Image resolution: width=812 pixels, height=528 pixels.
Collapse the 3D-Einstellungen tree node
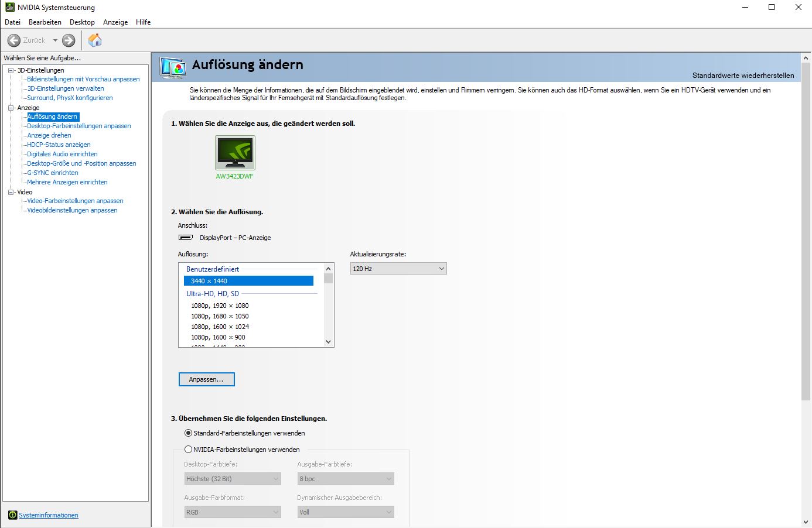11,70
